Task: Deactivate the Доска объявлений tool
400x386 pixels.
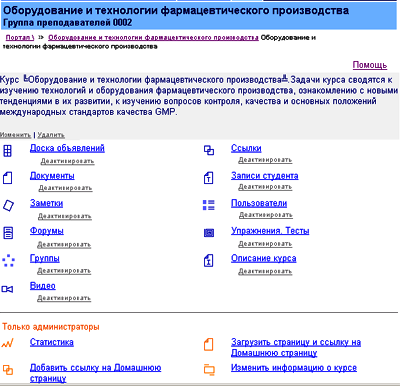Action: point(67,161)
